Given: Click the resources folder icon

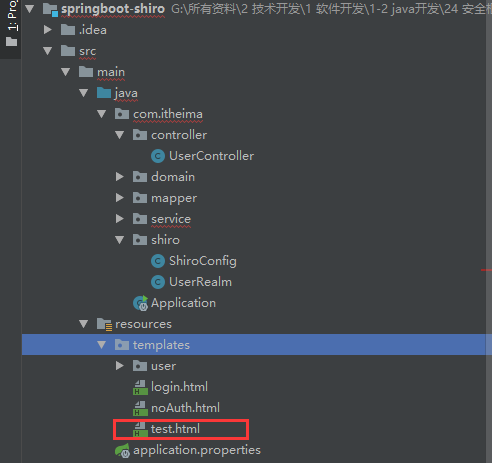Looking at the screenshot, I should [x=104, y=324].
